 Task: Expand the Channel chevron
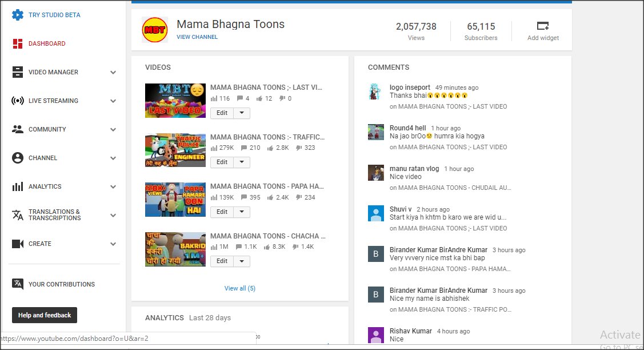coord(113,158)
